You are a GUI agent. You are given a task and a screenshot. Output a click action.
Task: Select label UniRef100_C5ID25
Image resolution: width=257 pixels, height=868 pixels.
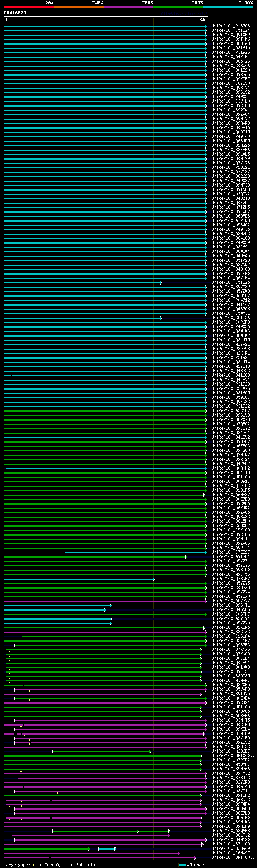pyautogui.click(x=230, y=282)
